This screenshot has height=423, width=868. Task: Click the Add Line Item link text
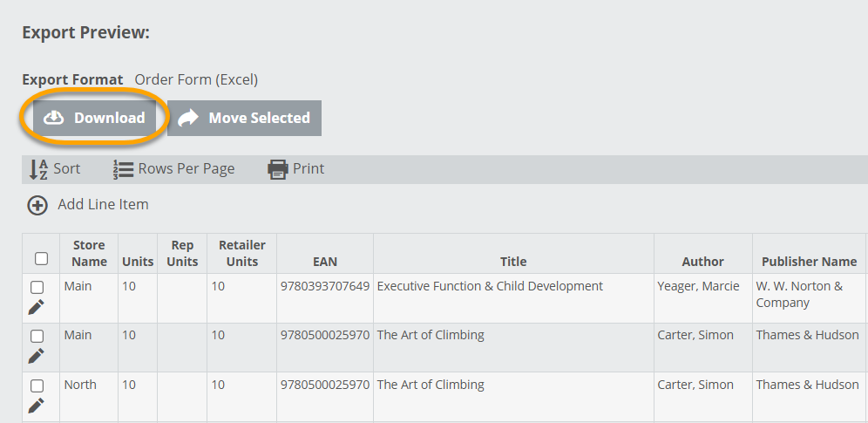coord(103,205)
